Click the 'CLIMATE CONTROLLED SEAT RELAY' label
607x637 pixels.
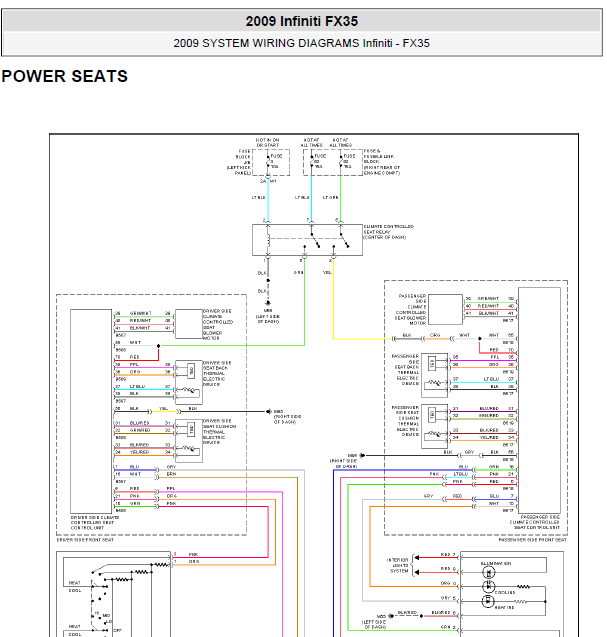coord(388,232)
